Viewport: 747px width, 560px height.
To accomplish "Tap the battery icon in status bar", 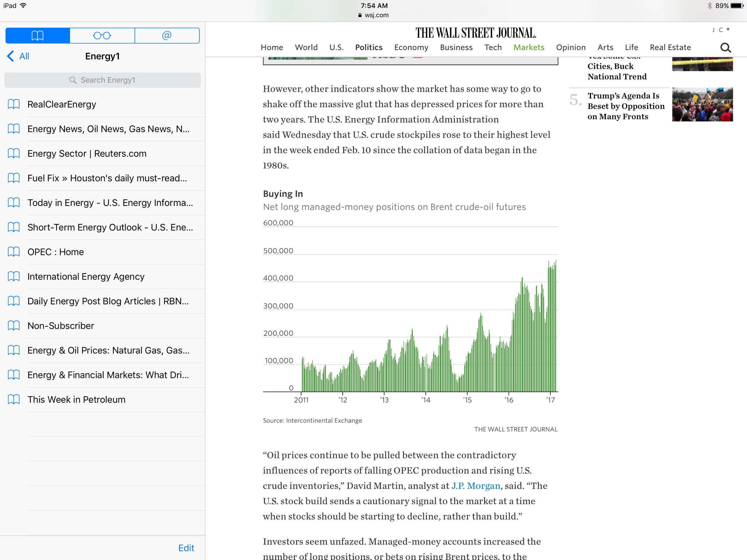I will click(x=736, y=5).
